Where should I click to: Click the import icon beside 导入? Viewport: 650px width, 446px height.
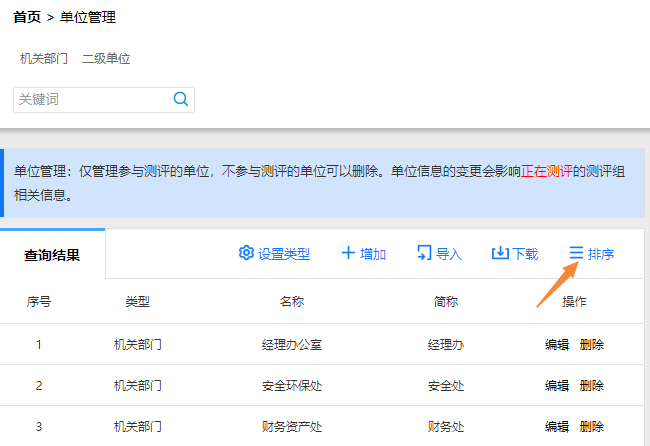click(424, 252)
